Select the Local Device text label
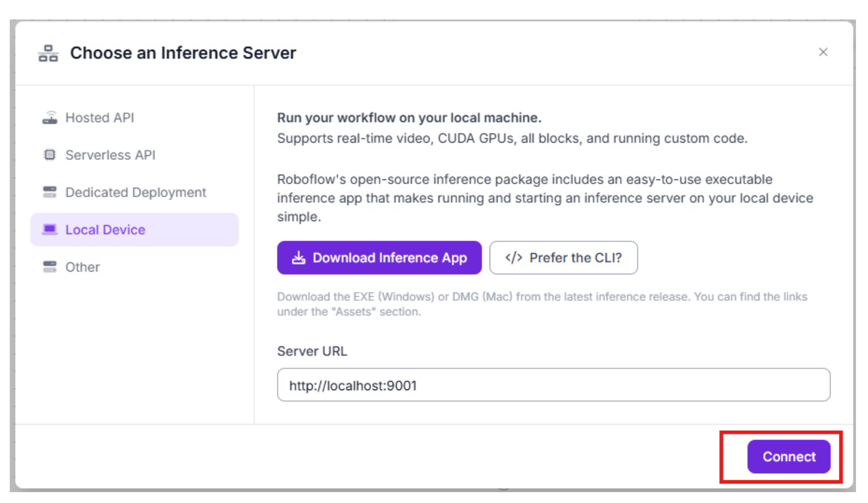Image resolution: width=868 pixels, height=503 pixels. pos(105,230)
